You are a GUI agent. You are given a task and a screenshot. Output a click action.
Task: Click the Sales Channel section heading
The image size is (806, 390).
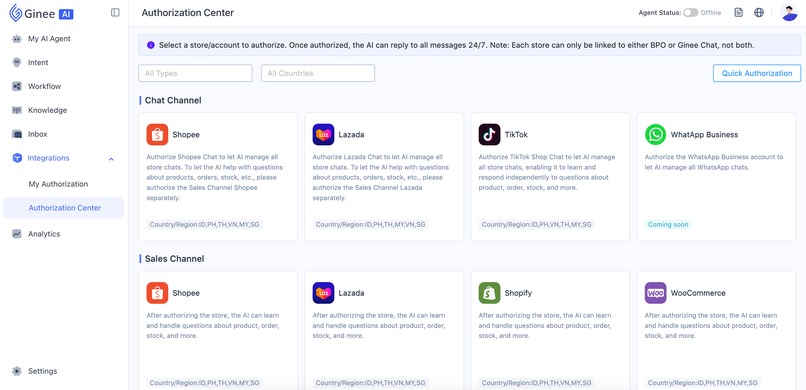coord(174,258)
